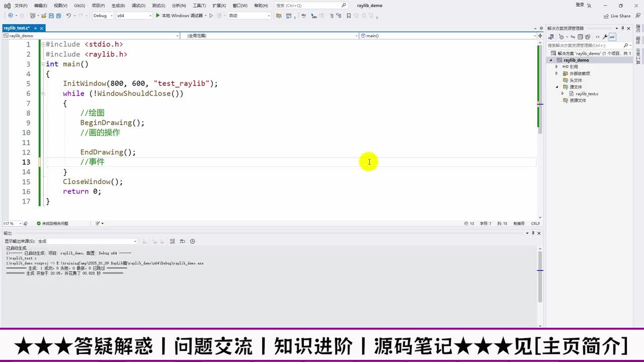Viewport: 644px width, 362px height.
Task: Save the current file with the disk icon
Action: point(51,16)
